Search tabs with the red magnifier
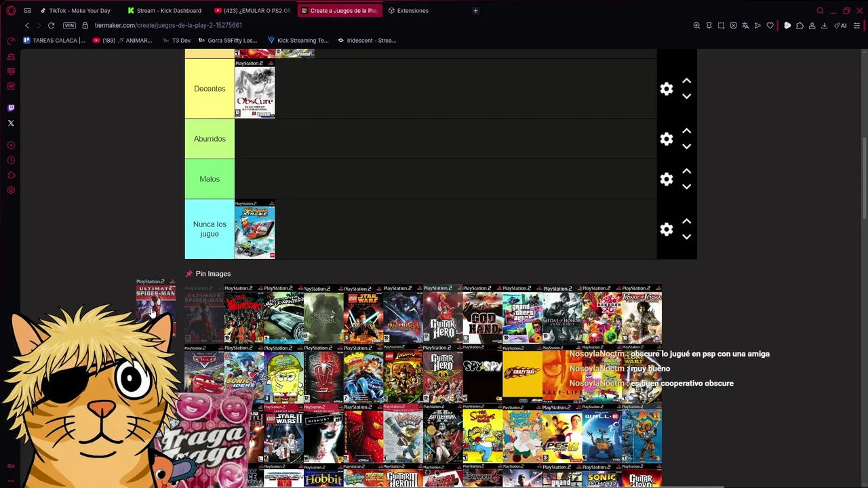The height and width of the screenshot is (488, 868). coord(820,11)
